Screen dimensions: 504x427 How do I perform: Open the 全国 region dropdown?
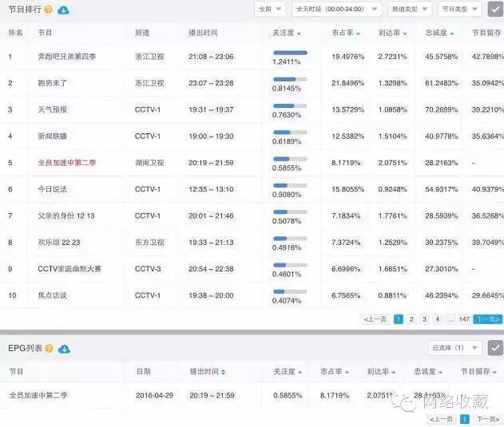pos(270,9)
